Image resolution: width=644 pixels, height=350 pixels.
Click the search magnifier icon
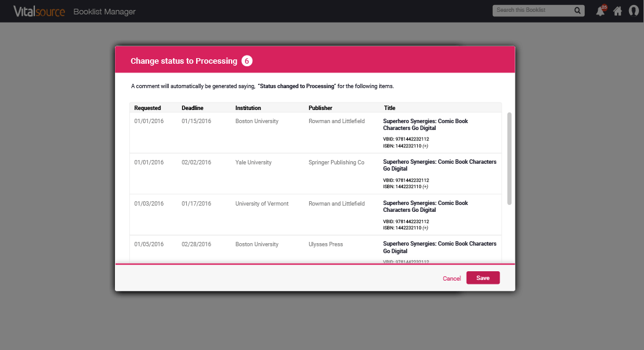coord(578,11)
